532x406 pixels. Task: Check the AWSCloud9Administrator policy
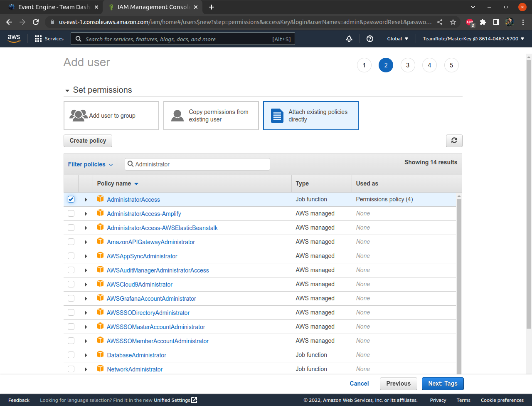tap(71, 284)
